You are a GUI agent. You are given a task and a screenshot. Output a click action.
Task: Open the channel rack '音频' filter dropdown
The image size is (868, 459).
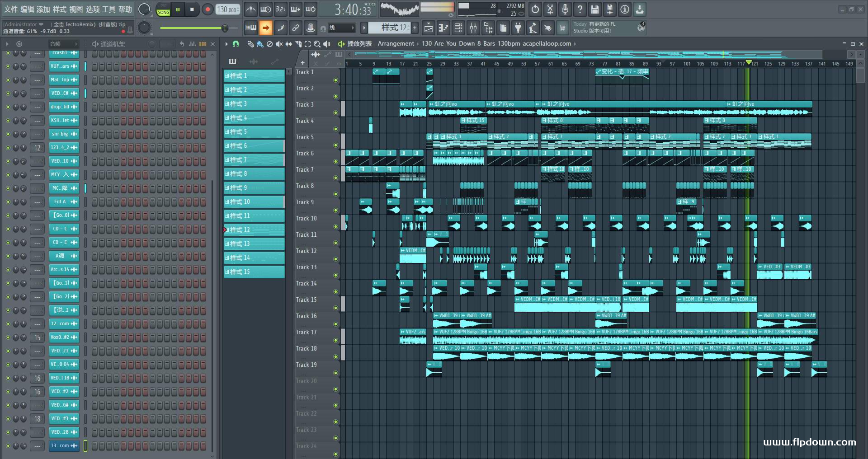tap(63, 44)
